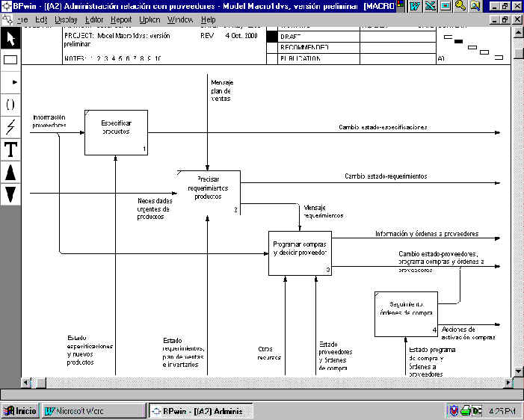This screenshot has height=420, width=524.
Task: Click the 'Cambio estado-especificaciones' label
Action: click(x=383, y=127)
